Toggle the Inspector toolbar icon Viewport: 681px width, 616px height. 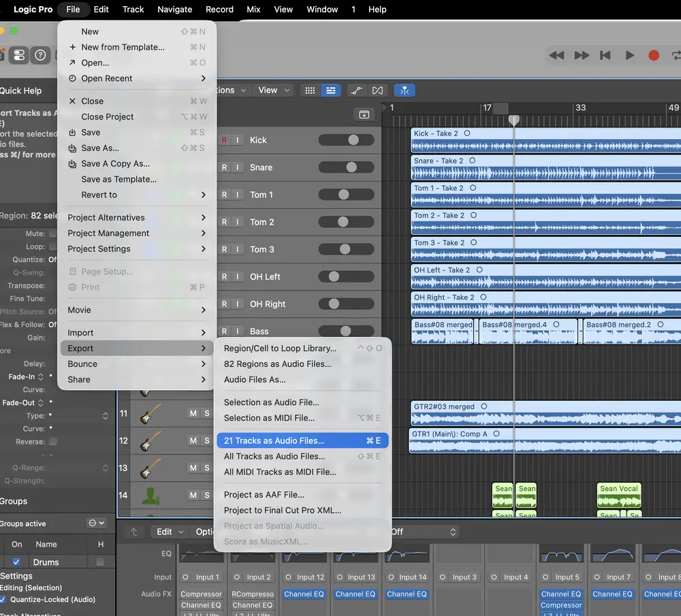(19, 55)
